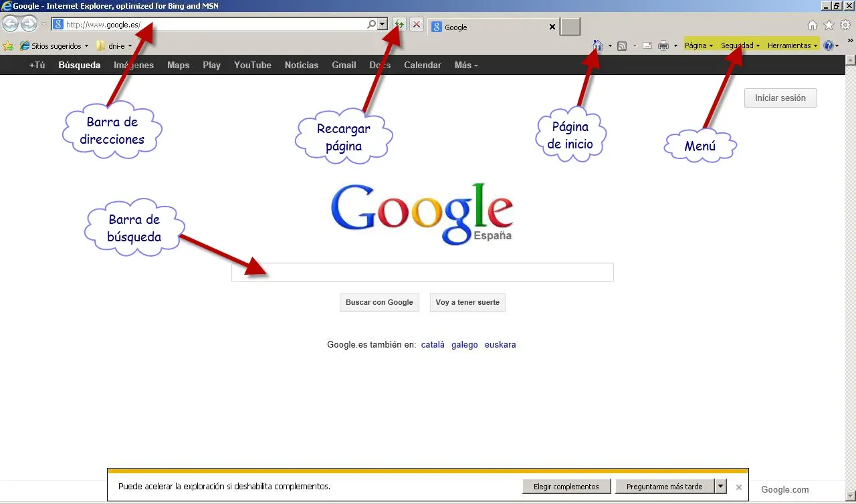
Task: Click the Preguntarme más tarde button
Action: (x=665, y=487)
